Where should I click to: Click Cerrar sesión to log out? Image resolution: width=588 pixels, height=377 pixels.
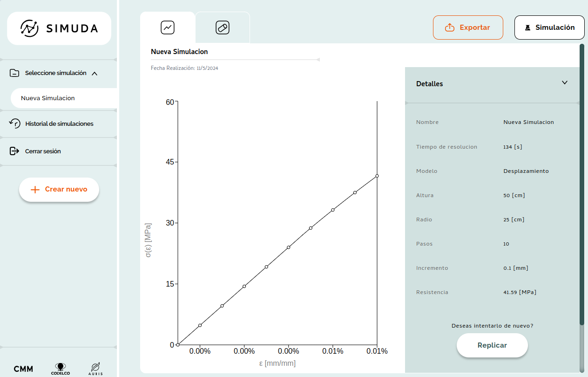tap(43, 151)
